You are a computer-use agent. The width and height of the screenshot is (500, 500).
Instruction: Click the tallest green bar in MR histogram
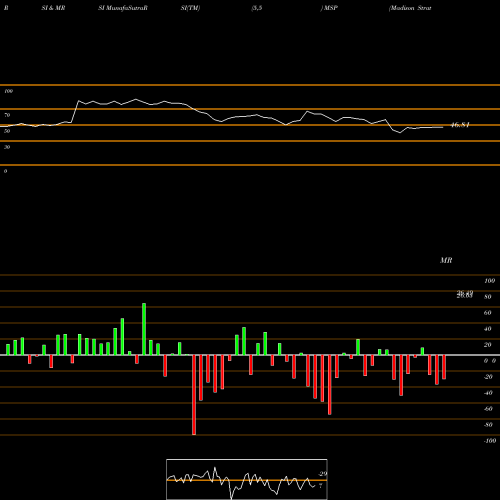point(144,329)
